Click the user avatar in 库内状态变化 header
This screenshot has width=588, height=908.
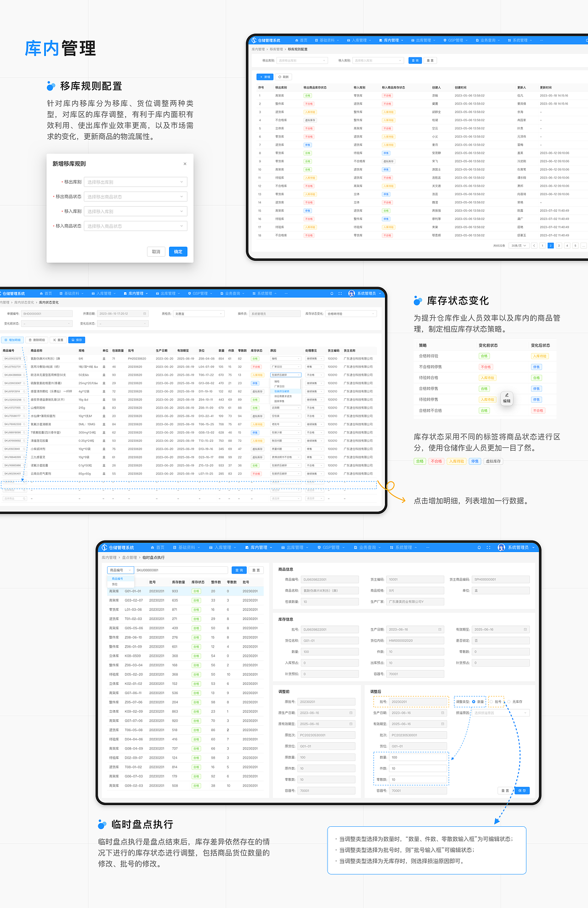(x=351, y=293)
